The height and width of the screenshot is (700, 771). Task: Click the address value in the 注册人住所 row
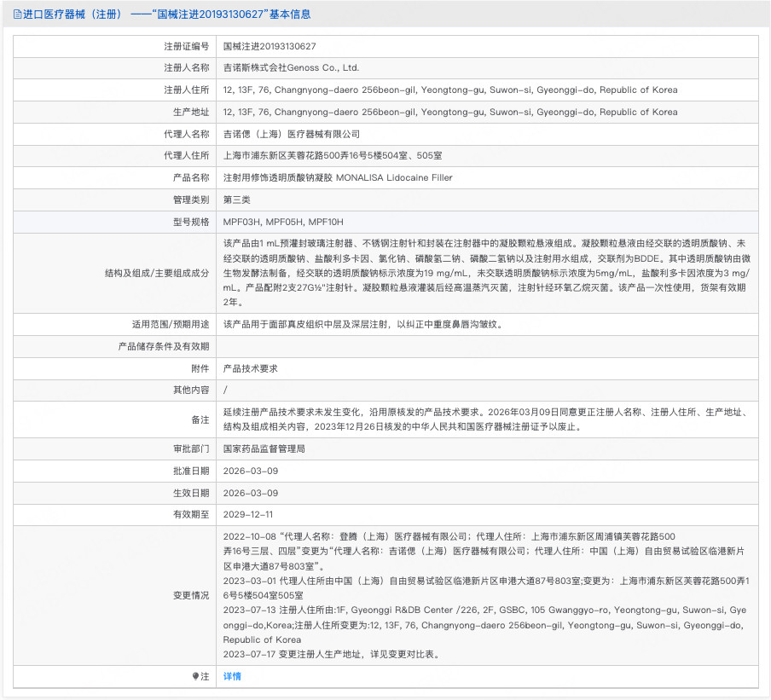tap(450, 90)
